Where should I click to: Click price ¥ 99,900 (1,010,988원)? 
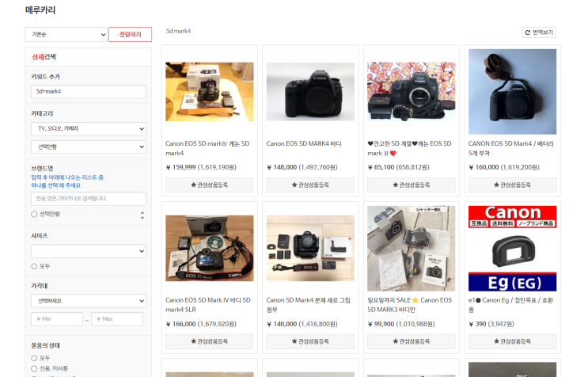coord(401,324)
